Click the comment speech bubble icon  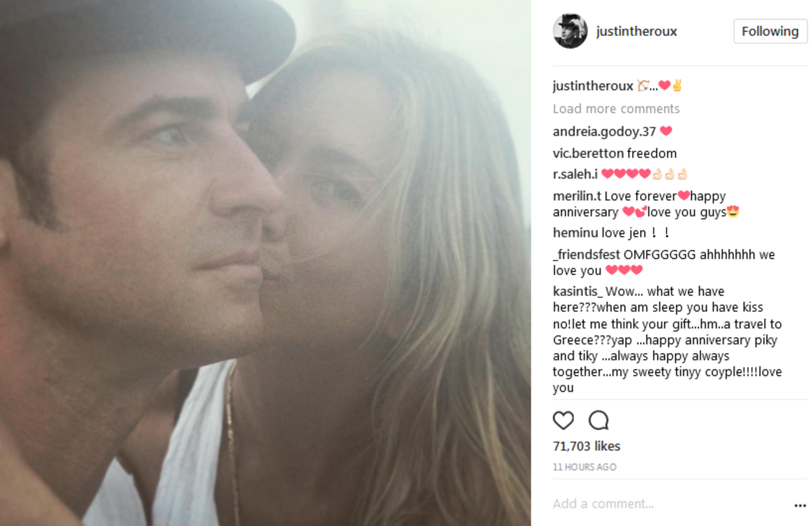coord(599,421)
